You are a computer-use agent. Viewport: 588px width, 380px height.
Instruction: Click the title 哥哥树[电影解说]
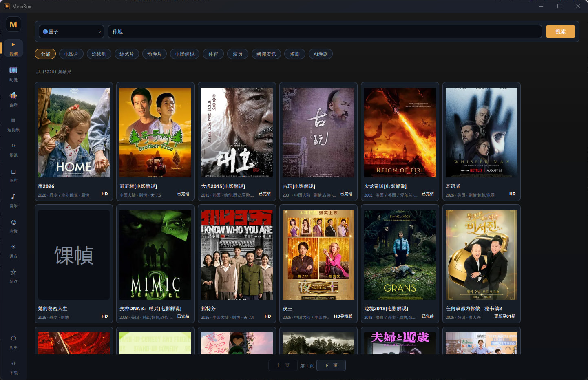(x=138, y=186)
